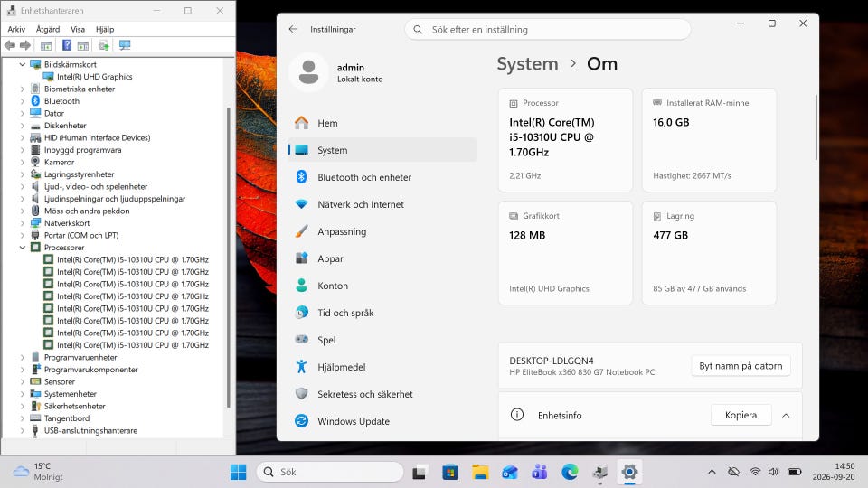Open Microsoft Edge from the taskbar
Viewport: 868px width, 488px height.
point(570,472)
